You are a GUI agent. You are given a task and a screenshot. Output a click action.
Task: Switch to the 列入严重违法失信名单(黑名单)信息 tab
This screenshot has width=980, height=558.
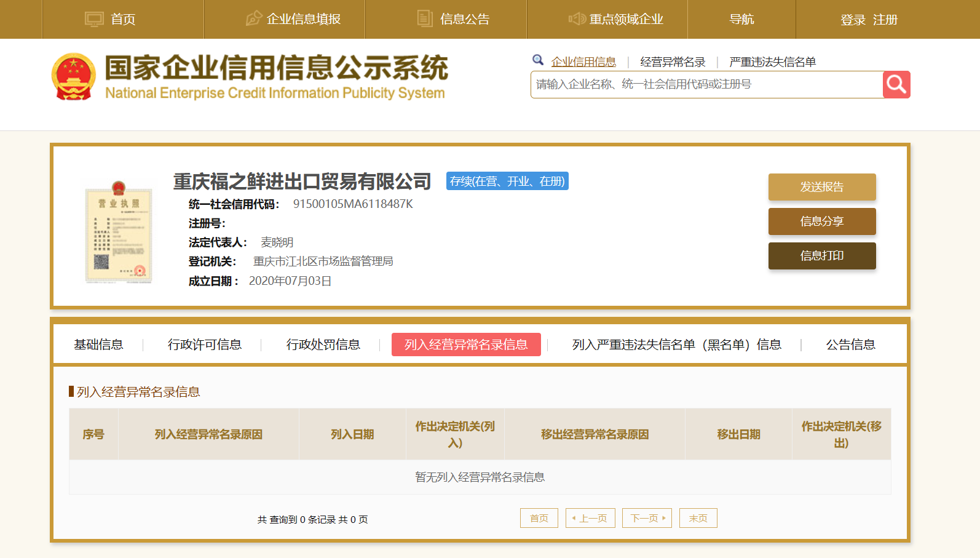677,345
